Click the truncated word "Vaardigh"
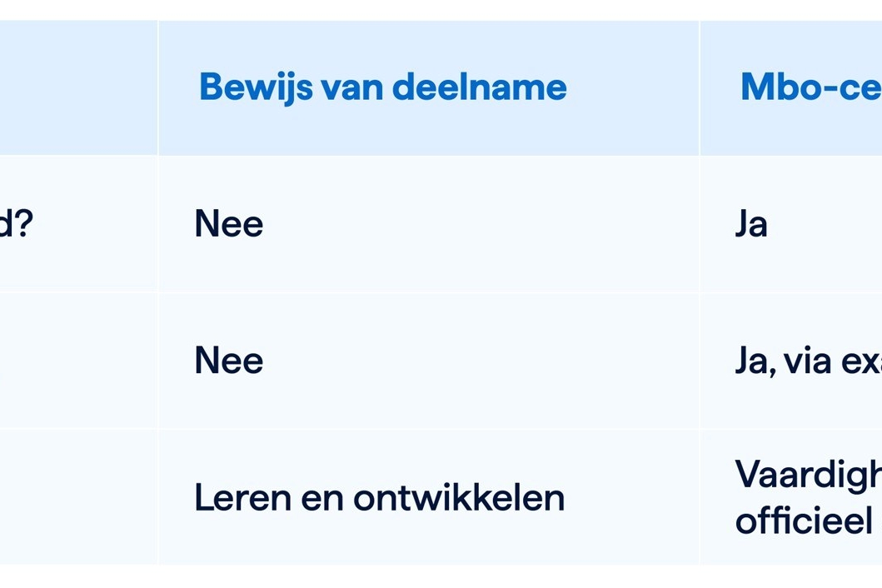The image size is (882, 588). coord(807,475)
